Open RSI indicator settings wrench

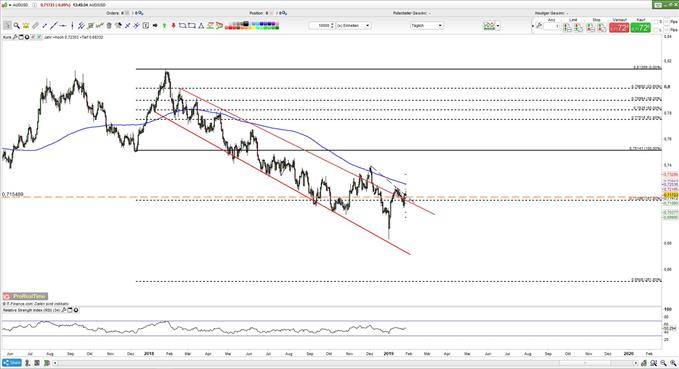click(64, 310)
